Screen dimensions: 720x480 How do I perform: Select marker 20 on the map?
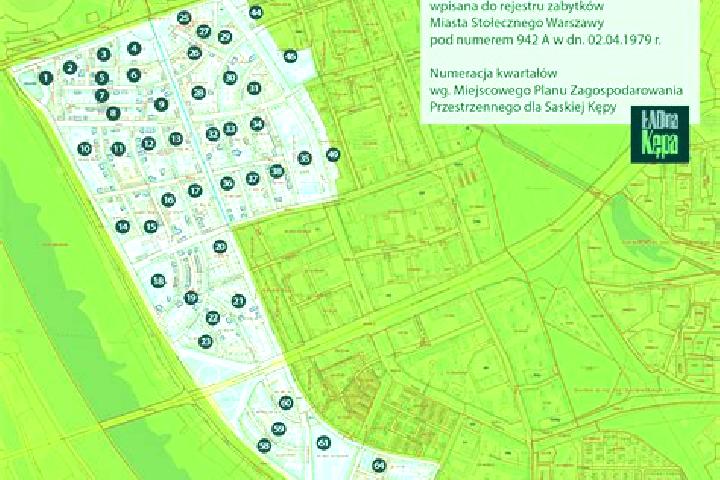220,247
